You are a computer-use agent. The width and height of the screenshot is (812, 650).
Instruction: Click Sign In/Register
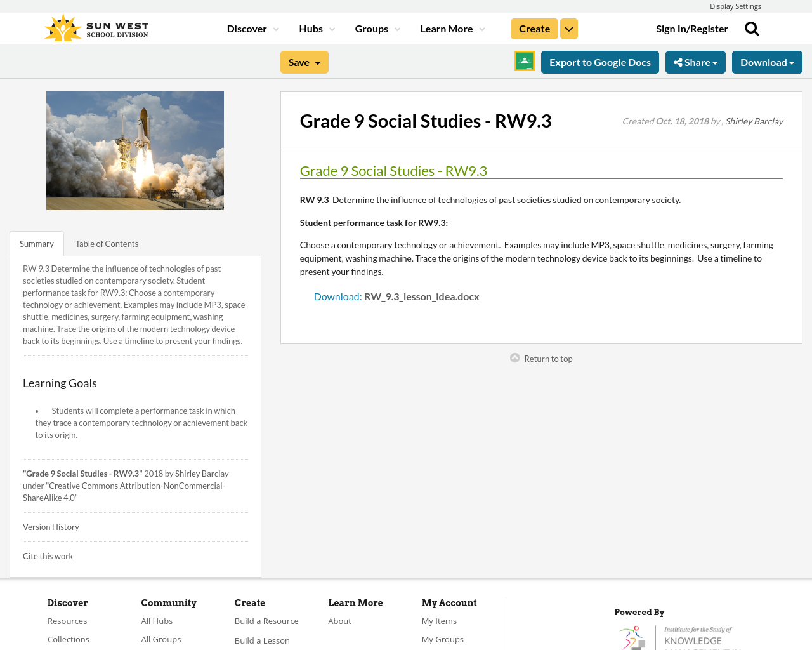(692, 28)
